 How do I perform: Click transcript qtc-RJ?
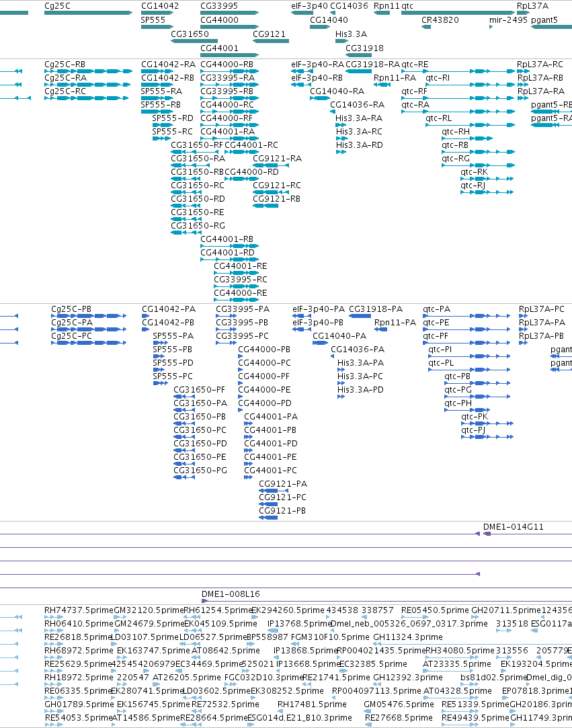473,186
